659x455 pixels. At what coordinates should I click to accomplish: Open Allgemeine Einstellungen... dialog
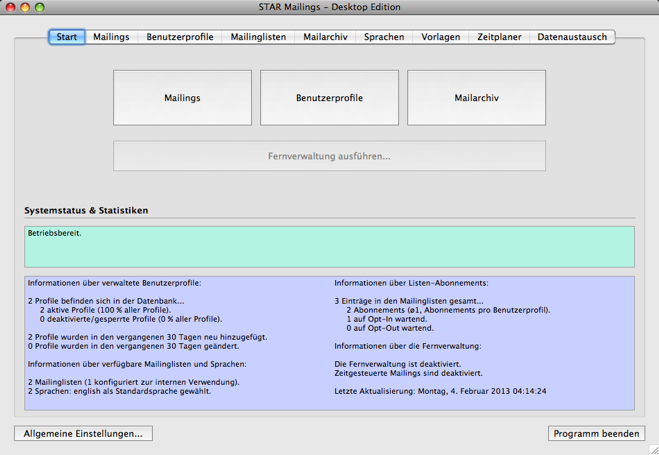[83, 434]
